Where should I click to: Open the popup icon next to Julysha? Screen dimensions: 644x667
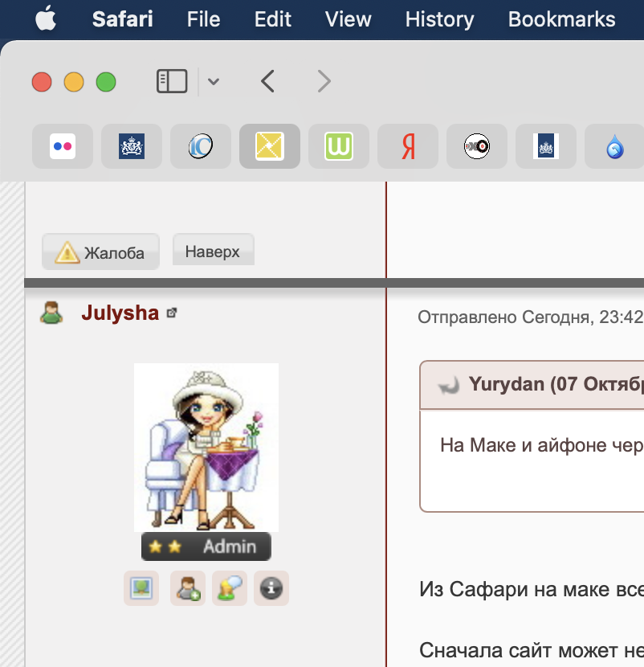click(172, 313)
